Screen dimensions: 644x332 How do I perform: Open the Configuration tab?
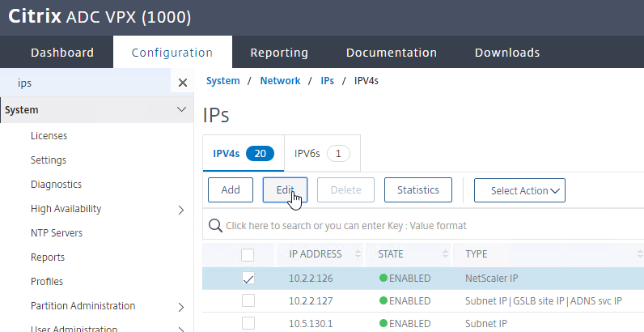coord(172,53)
